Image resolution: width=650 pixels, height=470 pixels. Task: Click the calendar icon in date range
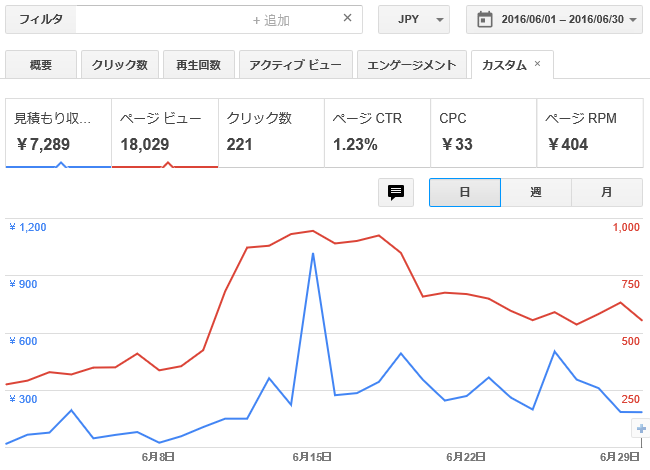click(485, 19)
